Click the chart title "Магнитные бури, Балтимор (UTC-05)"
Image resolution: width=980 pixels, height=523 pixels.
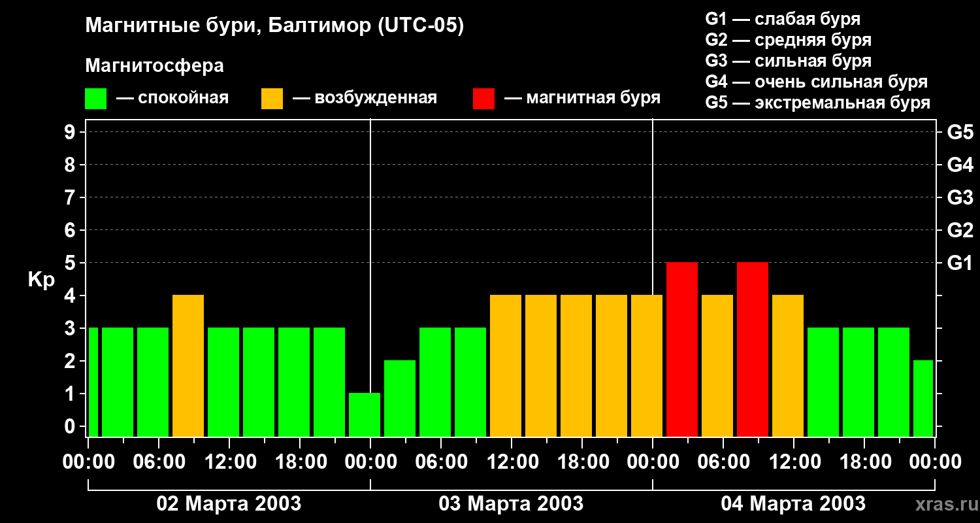tap(274, 27)
